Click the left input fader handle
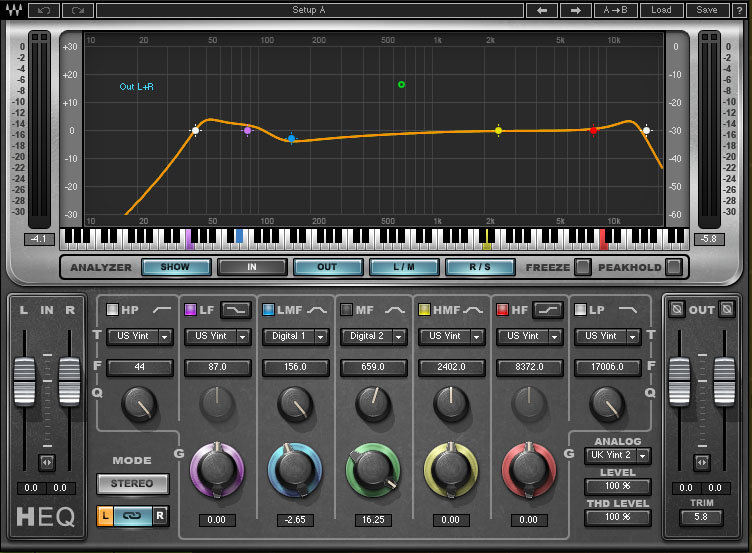This screenshot has height=553, width=752. click(24, 381)
